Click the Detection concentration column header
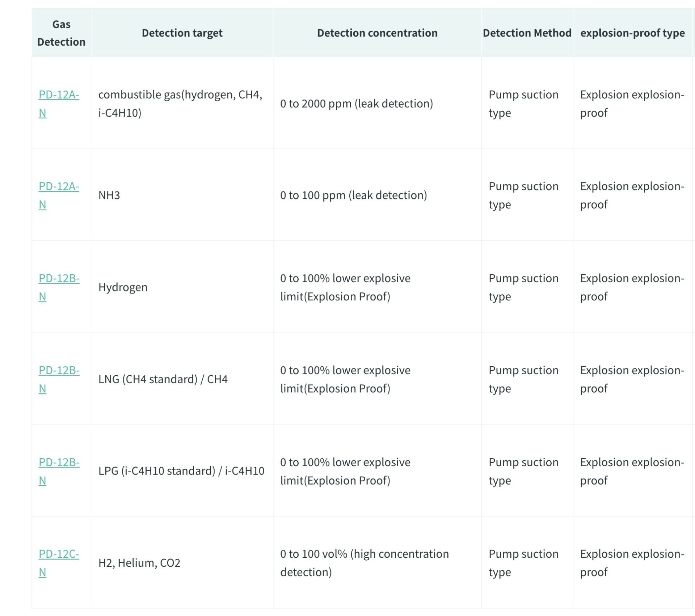Image resolution: width=695 pixels, height=616 pixels. pyautogui.click(x=377, y=33)
